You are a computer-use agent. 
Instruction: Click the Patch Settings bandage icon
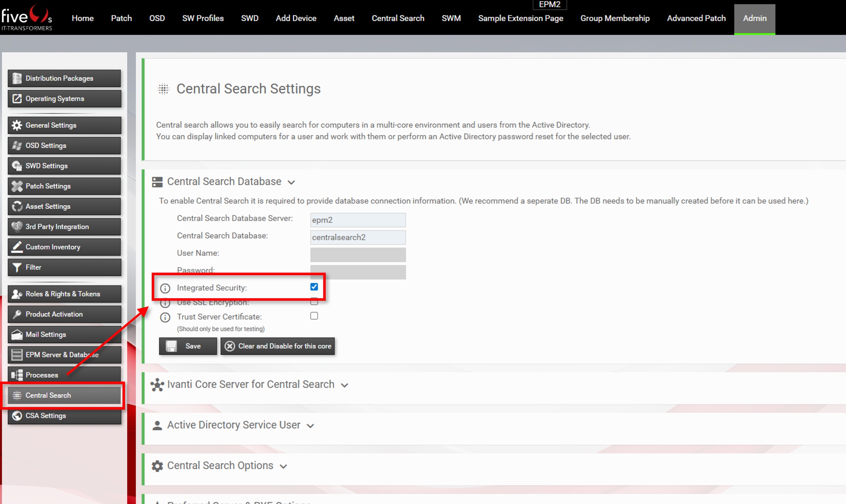[17, 186]
